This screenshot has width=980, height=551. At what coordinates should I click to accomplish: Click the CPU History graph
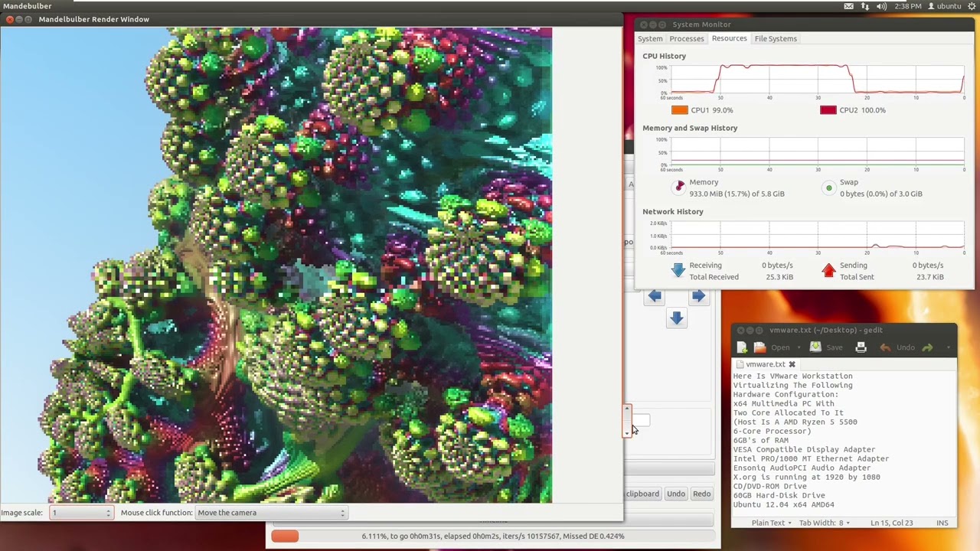(817, 80)
